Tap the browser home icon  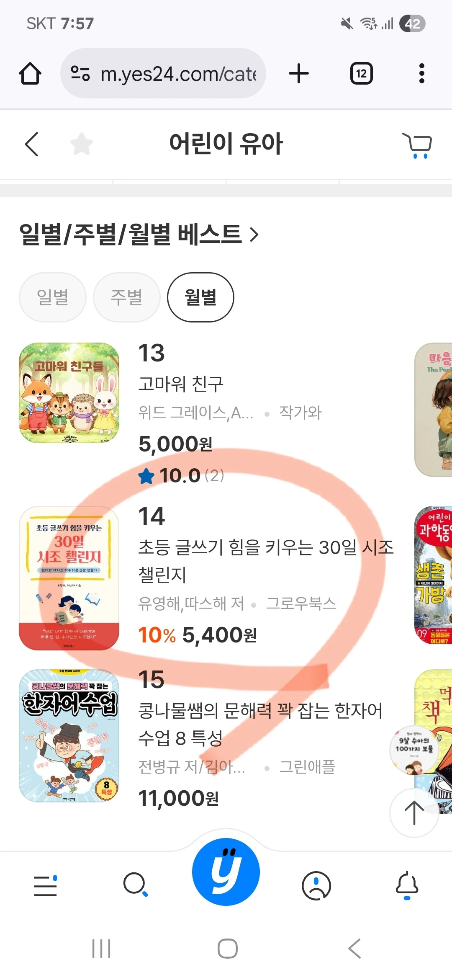coord(30,74)
